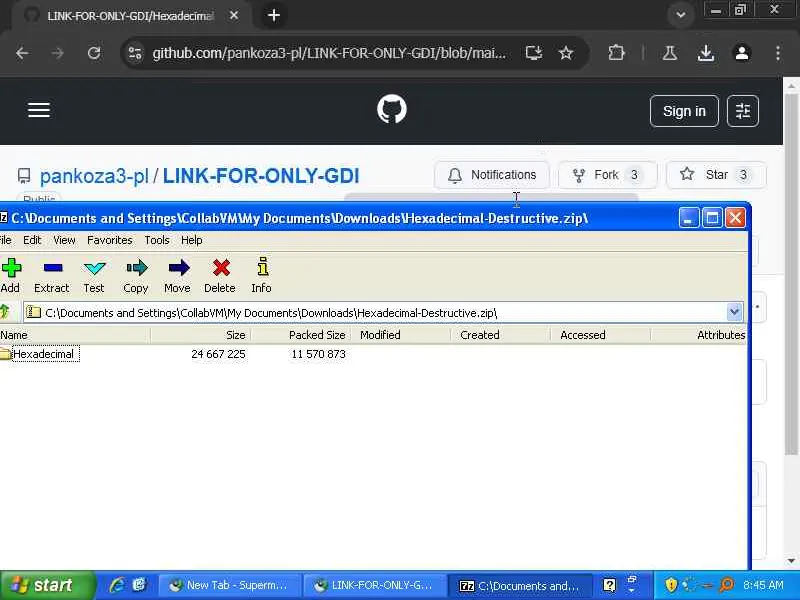The image size is (800, 600).
Task: Select the Move toolbar icon in 7-Zip
Action: 178,276
